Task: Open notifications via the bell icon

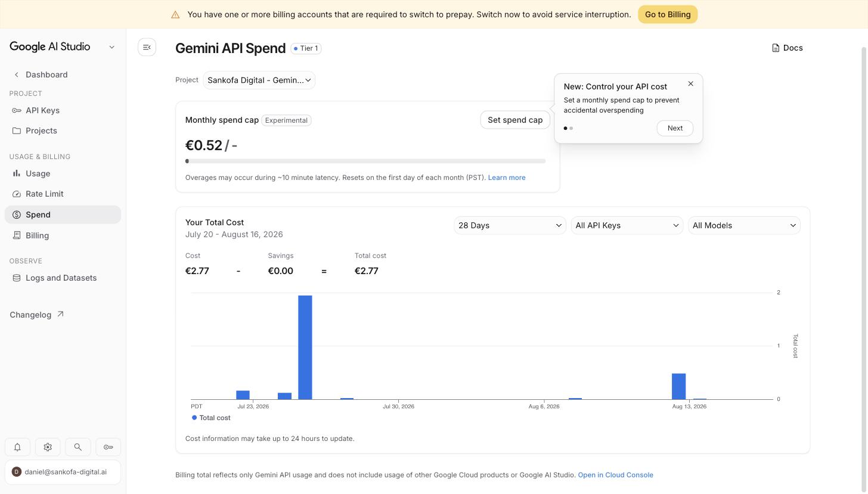Action: click(x=17, y=447)
